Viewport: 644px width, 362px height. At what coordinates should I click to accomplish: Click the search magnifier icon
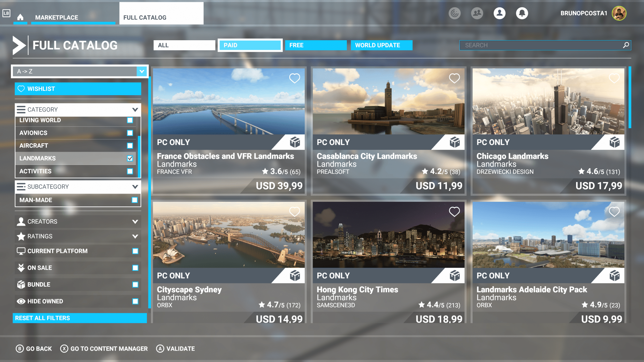tap(626, 45)
